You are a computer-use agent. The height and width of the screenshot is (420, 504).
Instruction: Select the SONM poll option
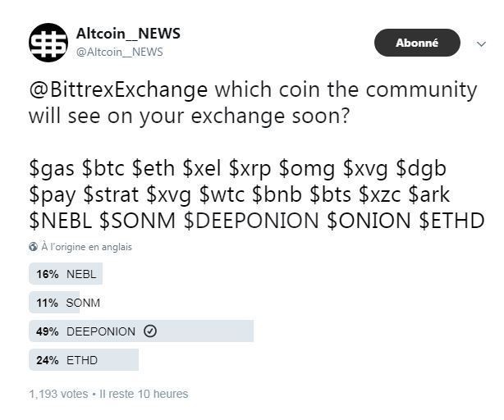pos(66,303)
